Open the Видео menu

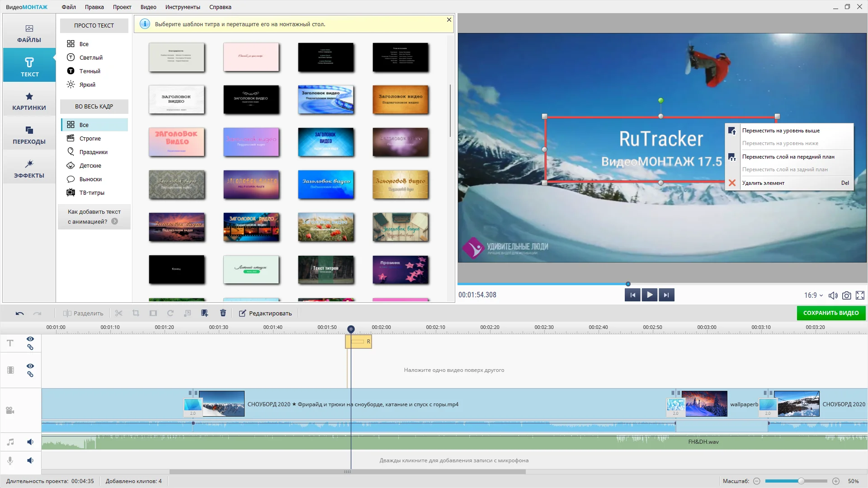(x=148, y=7)
